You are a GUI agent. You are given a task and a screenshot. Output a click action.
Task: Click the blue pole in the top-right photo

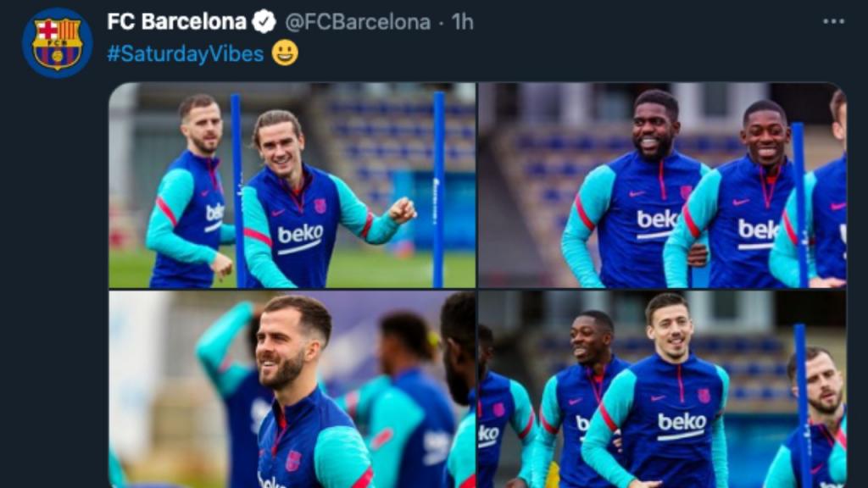tap(798, 203)
